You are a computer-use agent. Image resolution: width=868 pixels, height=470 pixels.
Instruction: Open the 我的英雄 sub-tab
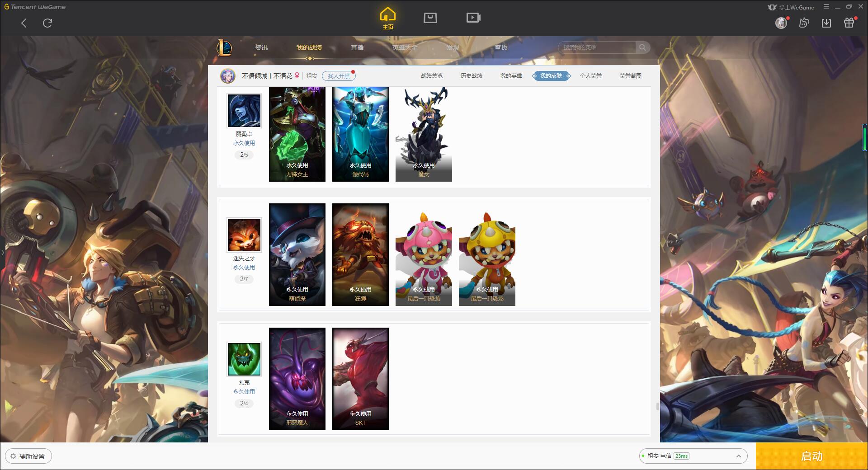point(511,76)
